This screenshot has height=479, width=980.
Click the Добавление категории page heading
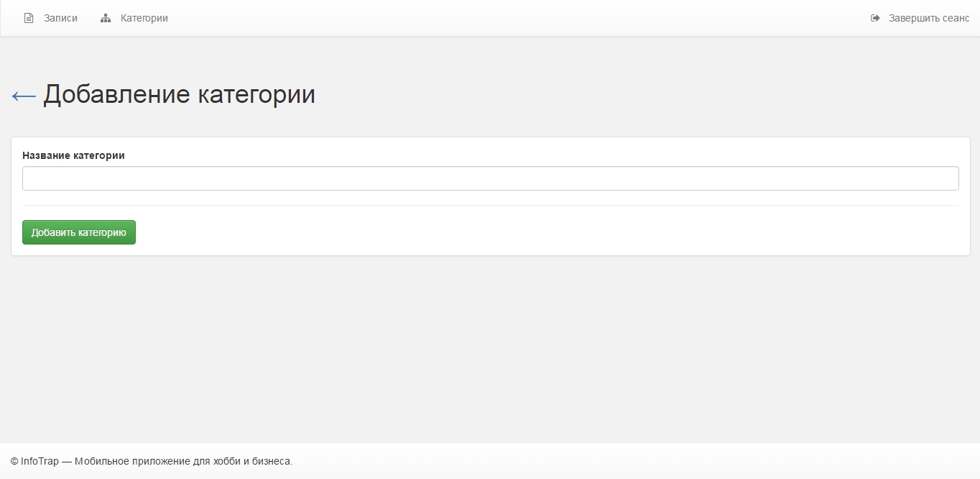[x=179, y=94]
